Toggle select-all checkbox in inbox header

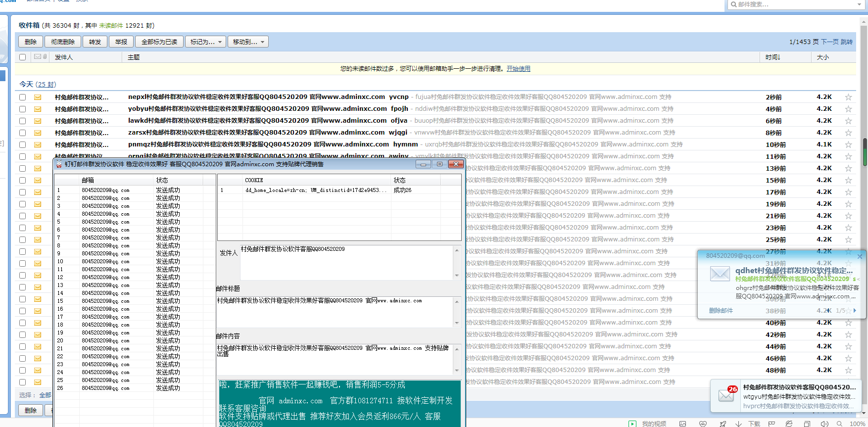click(x=22, y=57)
